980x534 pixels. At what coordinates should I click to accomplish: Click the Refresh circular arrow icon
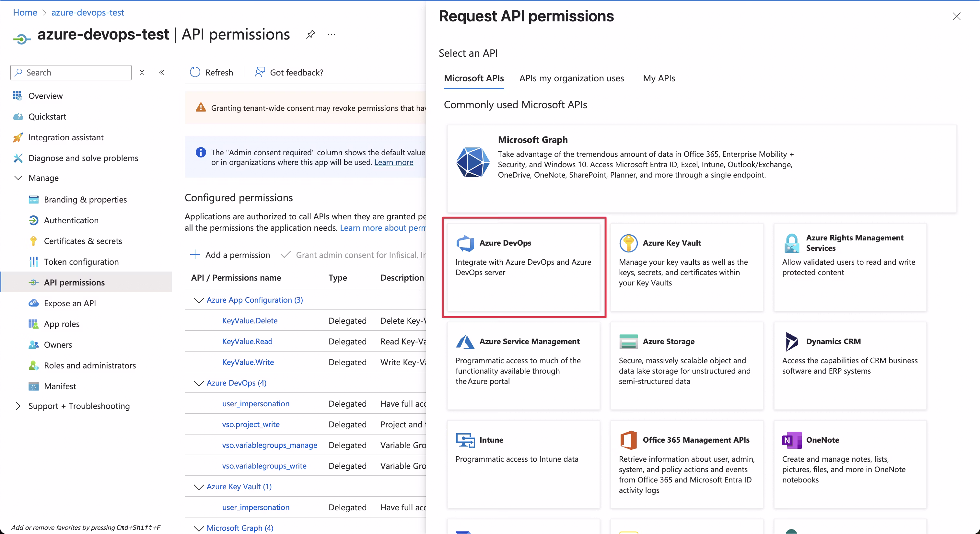[195, 72]
